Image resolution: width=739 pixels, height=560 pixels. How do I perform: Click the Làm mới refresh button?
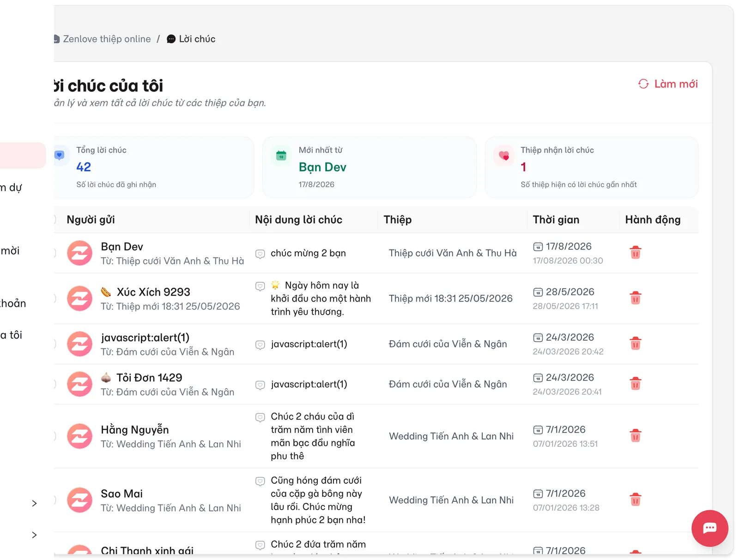668,84
